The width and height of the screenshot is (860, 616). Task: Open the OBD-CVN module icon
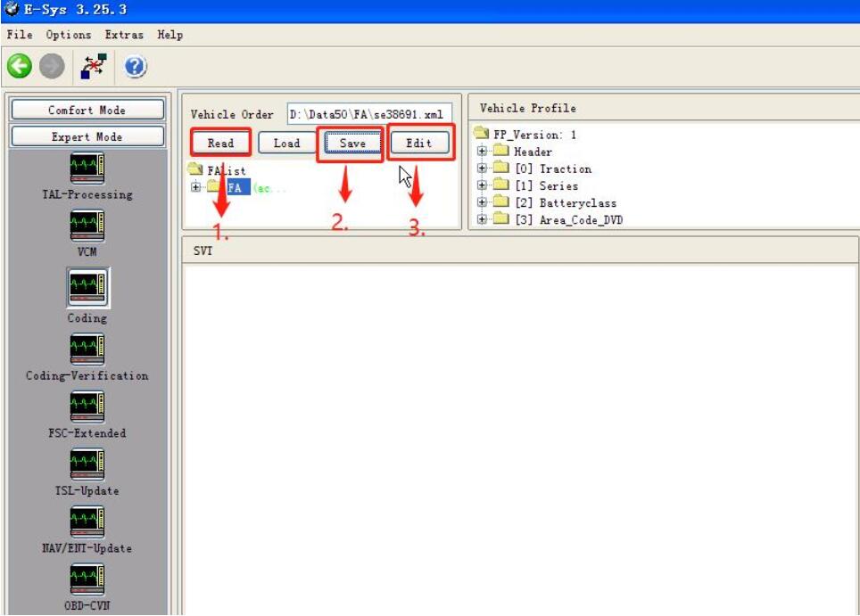click(x=87, y=579)
